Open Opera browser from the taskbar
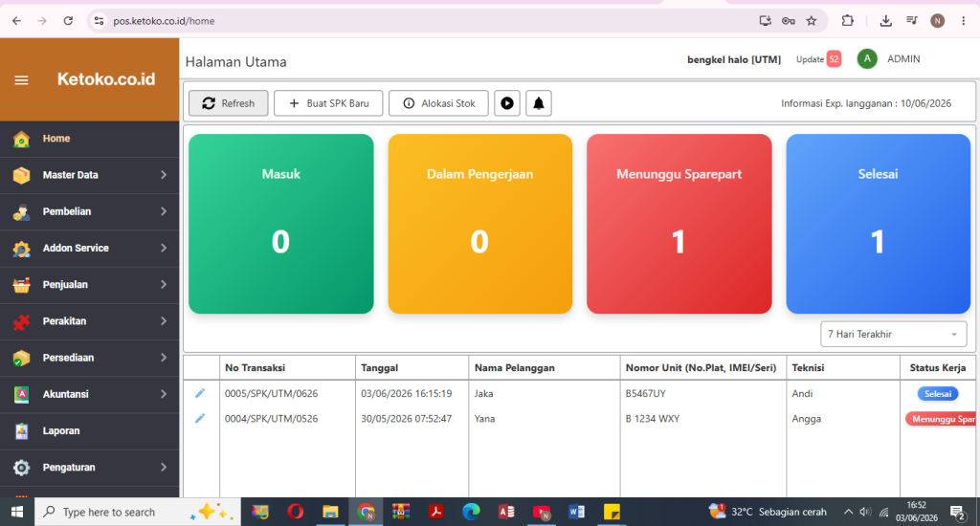Screen dimensions: 980x526 pyautogui.click(x=295, y=512)
